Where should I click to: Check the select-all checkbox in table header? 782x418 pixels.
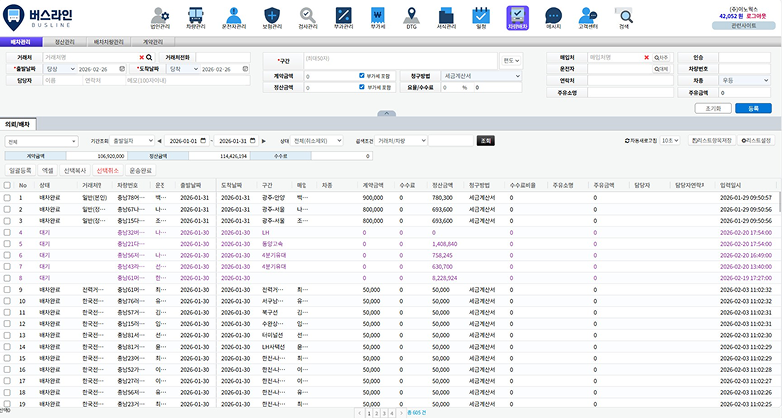click(x=7, y=185)
